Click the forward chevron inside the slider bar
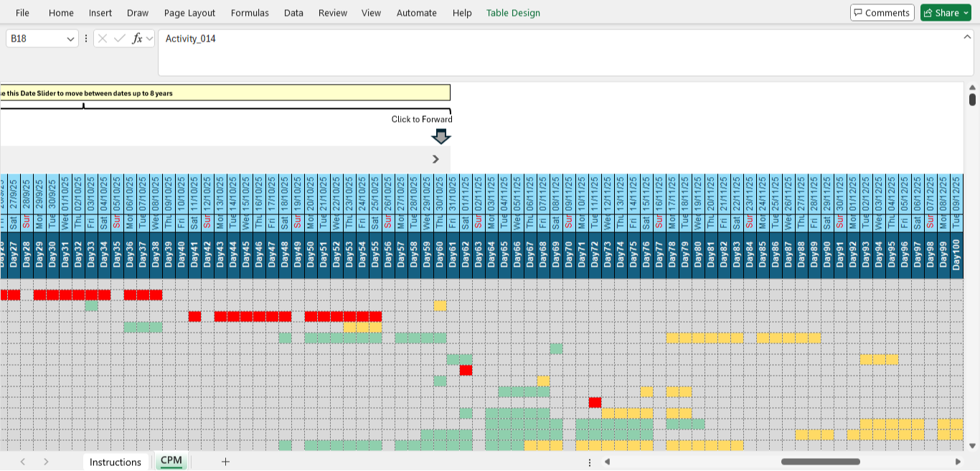The width and height of the screenshot is (980, 471). pos(435,158)
